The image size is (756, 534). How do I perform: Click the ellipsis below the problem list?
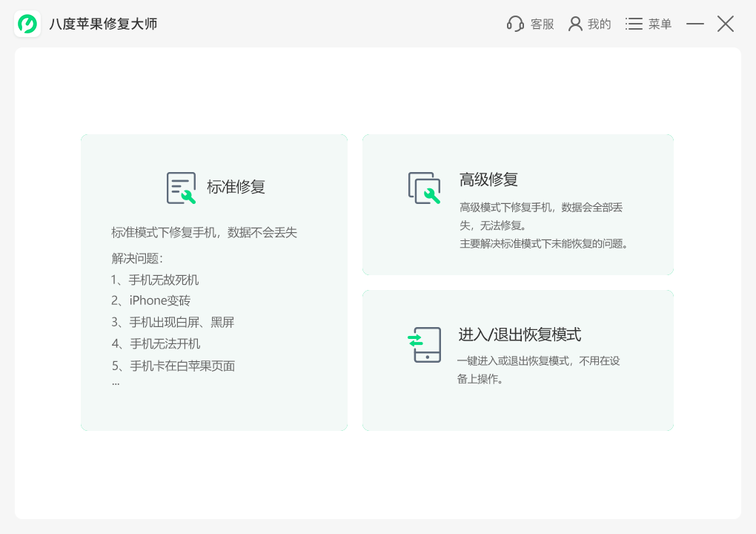tap(116, 384)
